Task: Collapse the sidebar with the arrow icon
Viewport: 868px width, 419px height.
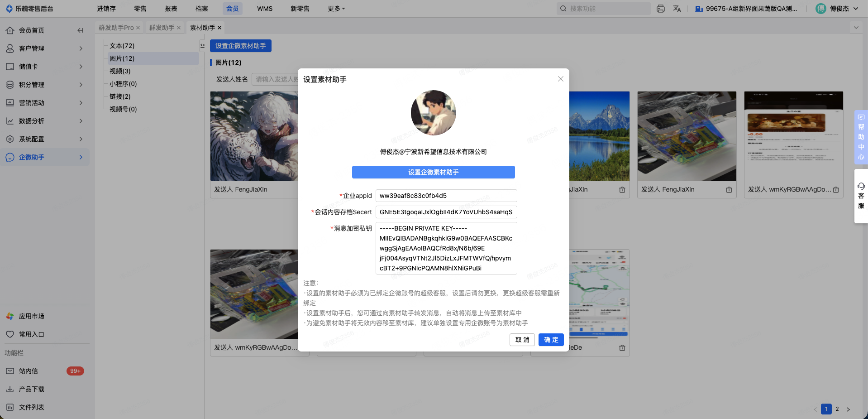Action: click(x=81, y=30)
